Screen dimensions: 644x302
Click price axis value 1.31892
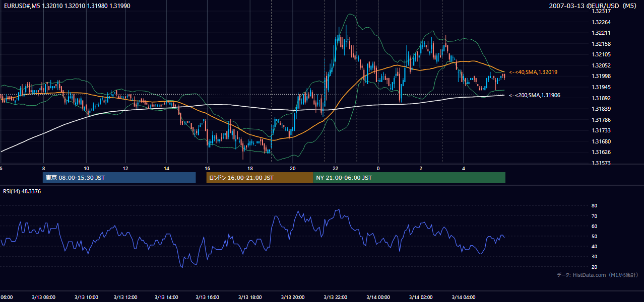[602, 98]
